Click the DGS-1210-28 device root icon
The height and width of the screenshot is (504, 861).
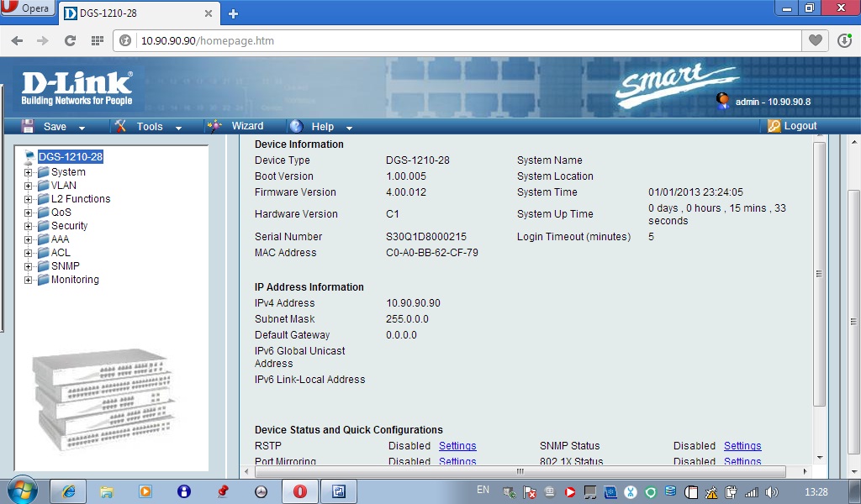click(x=29, y=157)
